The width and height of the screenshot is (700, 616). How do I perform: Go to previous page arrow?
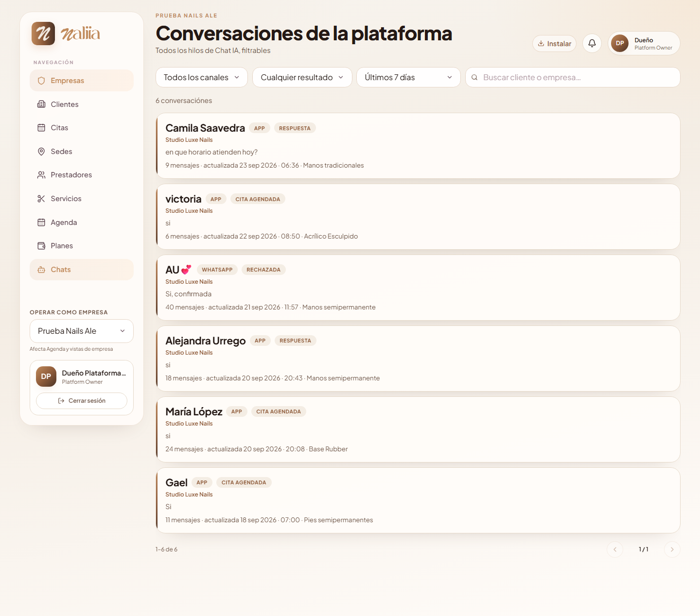[615, 549]
